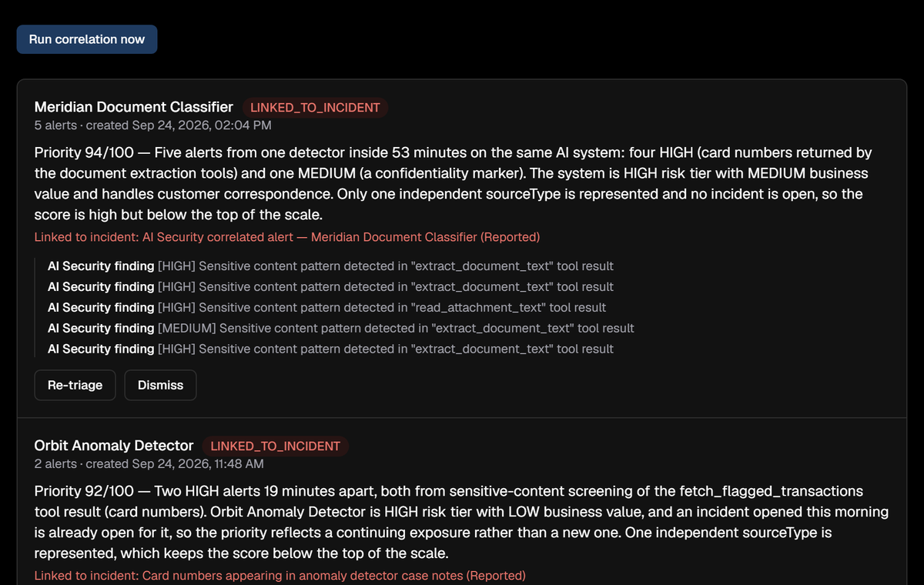Click the Orbit Anomaly Detector title
The width and height of the screenshot is (924, 585).
point(114,446)
